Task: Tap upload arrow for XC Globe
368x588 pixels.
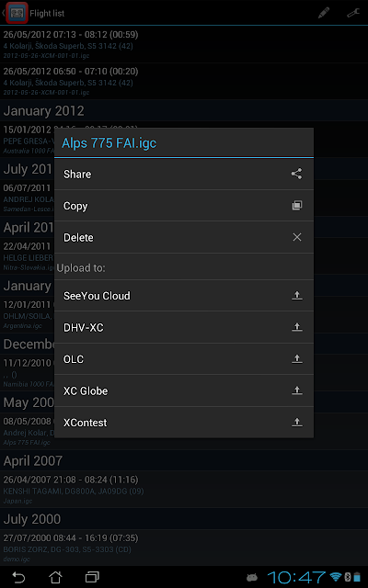Action: click(x=296, y=390)
